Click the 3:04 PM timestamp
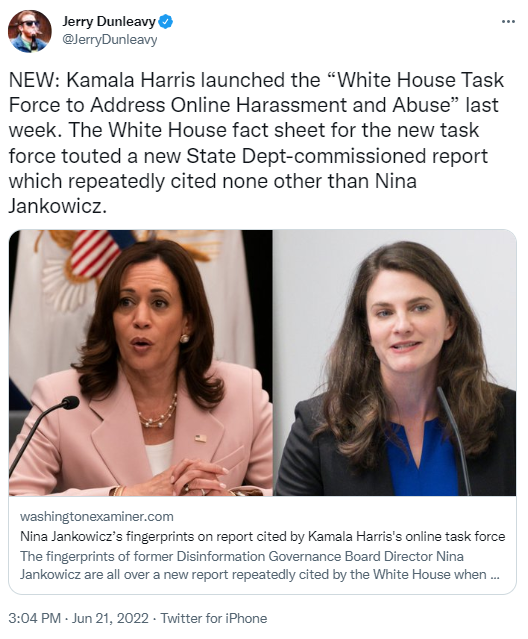Screen dimensions: 528x639 (x=35, y=618)
